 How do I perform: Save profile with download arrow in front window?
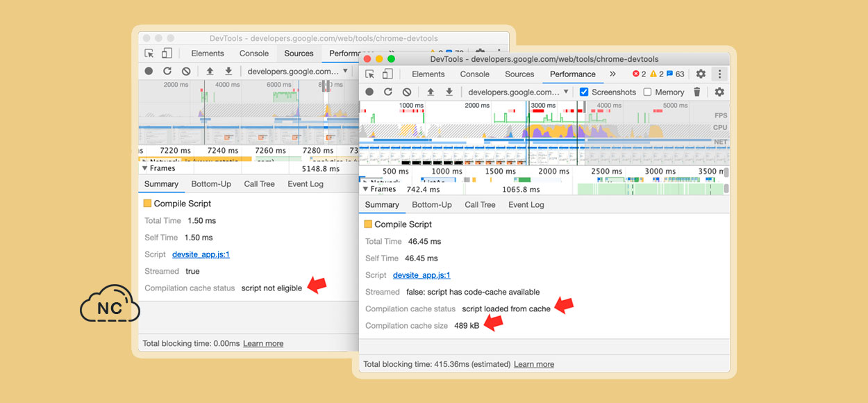[449, 92]
